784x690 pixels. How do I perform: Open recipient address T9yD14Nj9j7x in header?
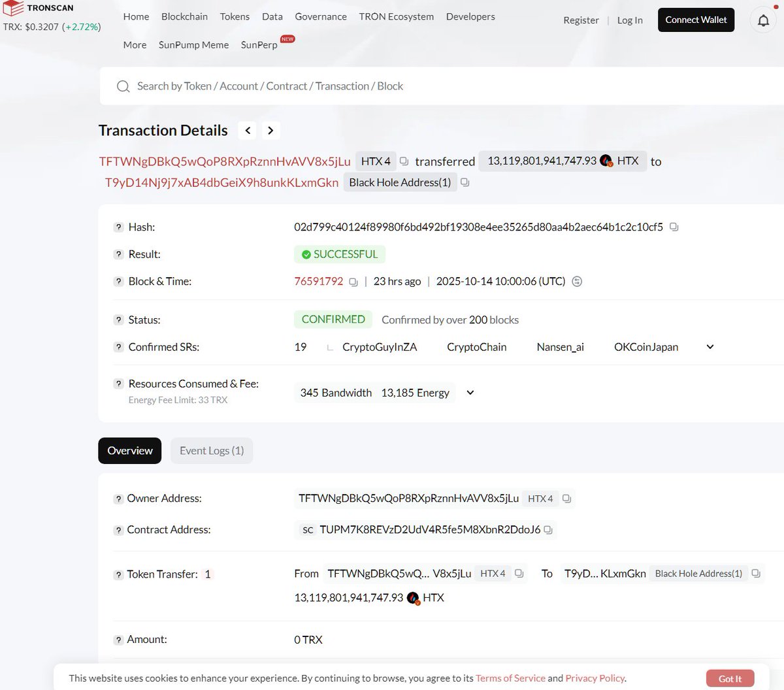point(221,182)
